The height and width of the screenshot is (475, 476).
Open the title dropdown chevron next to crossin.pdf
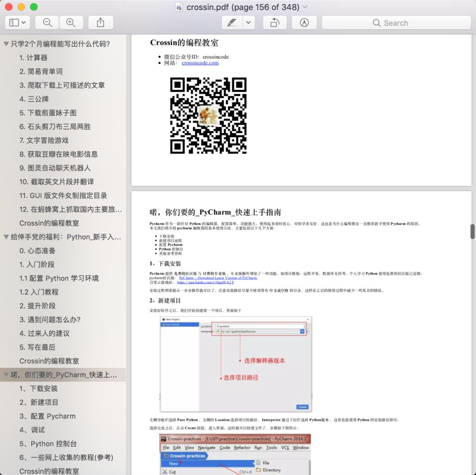tap(305, 7)
